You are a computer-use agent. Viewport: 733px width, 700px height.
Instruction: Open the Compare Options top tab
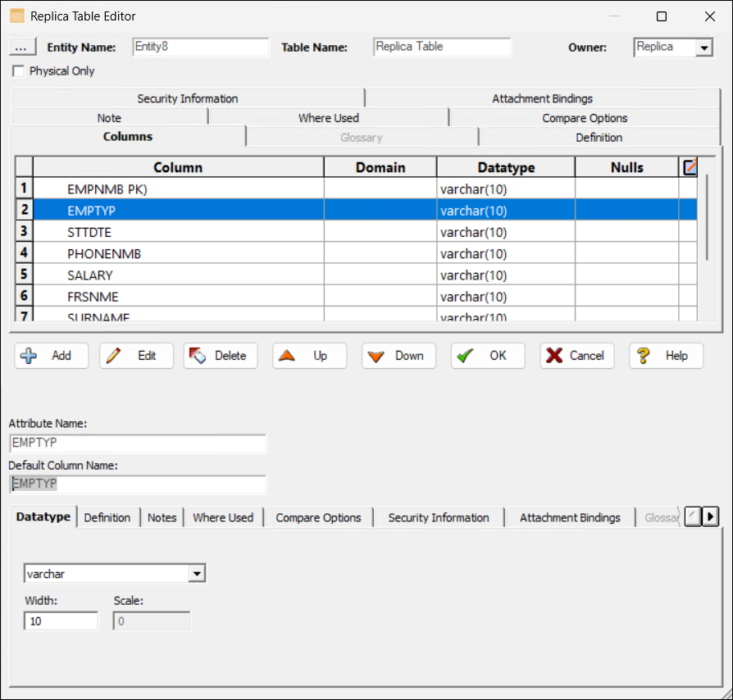tap(585, 118)
